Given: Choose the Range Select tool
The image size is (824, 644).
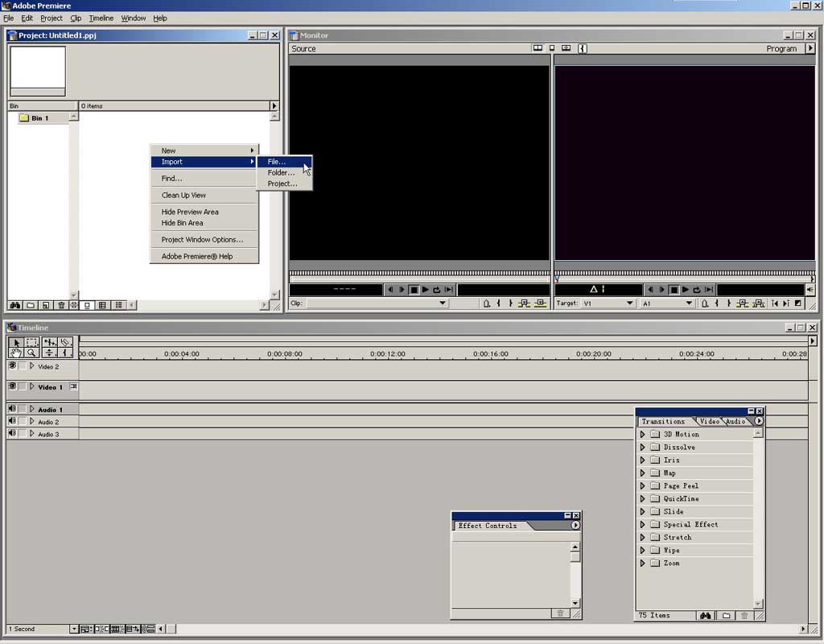Looking at the screenshot, I should pyautogui.click(x=31, y=342).
